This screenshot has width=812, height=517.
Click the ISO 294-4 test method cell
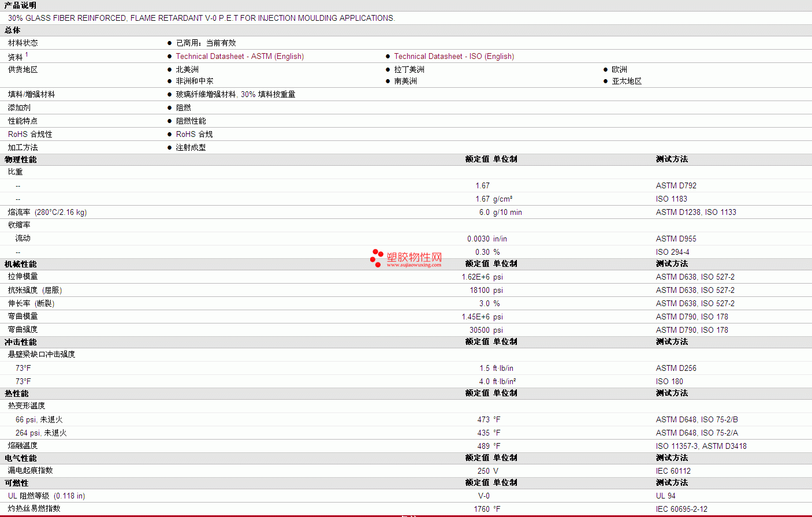(673, 252)
